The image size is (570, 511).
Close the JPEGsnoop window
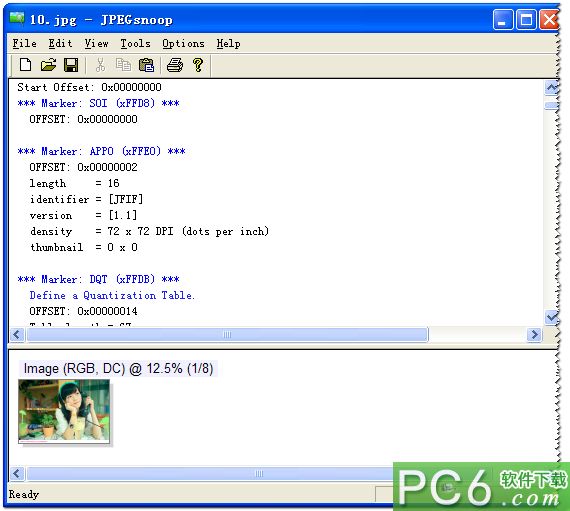click(x=549, y=19)
